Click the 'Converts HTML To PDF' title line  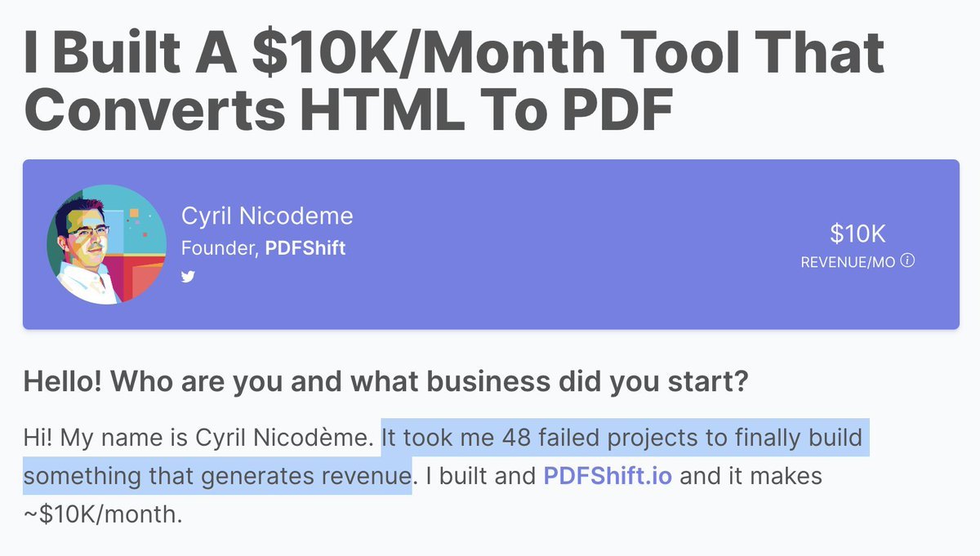(x=348, y=110)
